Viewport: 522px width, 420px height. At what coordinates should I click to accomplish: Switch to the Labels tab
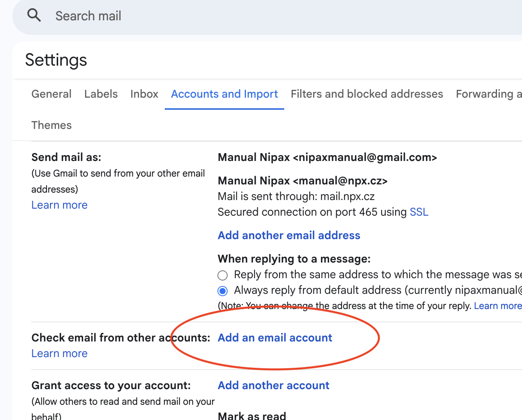101,94
